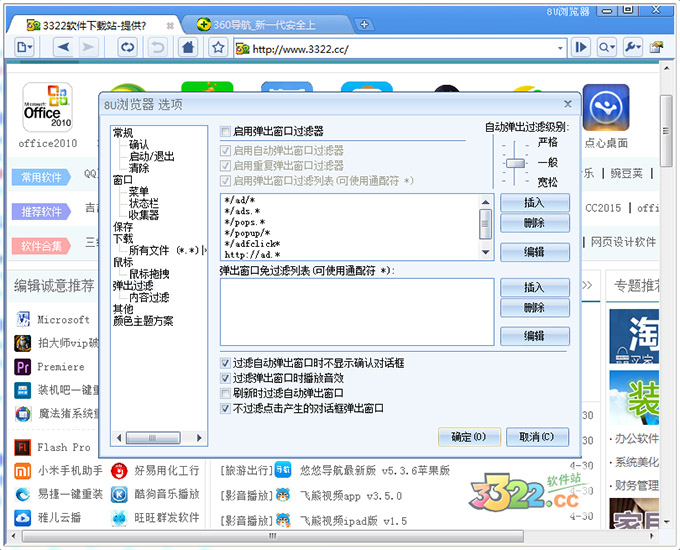Image resolution: width=680 pixels, height=550 pixels.
Task: Go back with the left arrow button
Action: pyautogui.click(x=63, y=47)
